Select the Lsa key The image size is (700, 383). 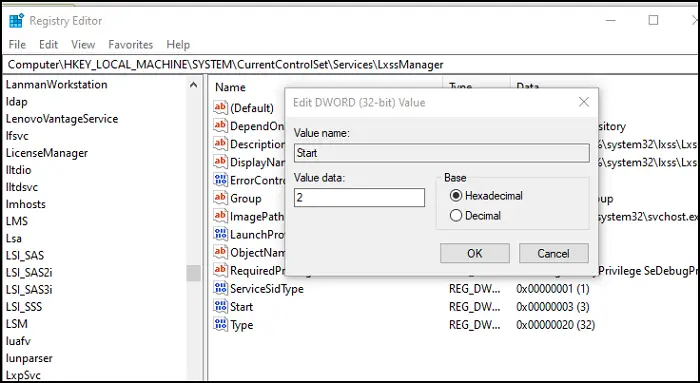tap(14, 238)
